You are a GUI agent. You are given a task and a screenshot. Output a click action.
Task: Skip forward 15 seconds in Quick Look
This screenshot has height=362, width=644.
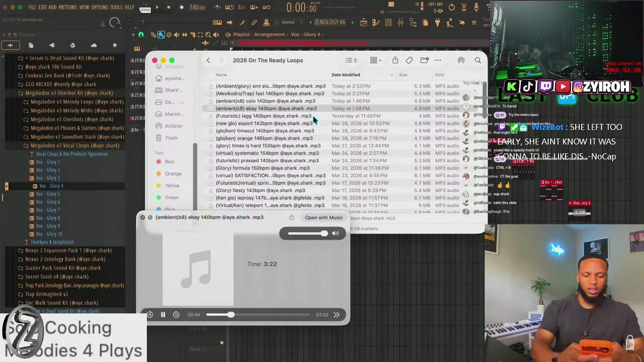coord(176,315)
